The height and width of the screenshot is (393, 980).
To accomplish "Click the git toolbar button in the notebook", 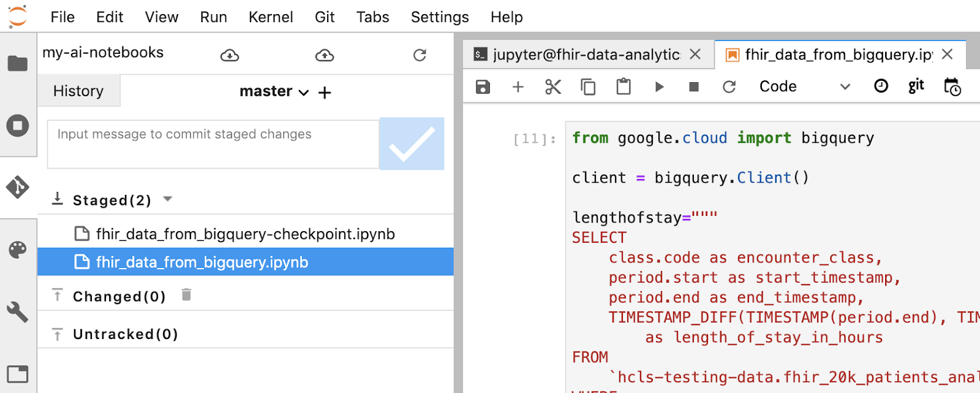I will point(916,86).
